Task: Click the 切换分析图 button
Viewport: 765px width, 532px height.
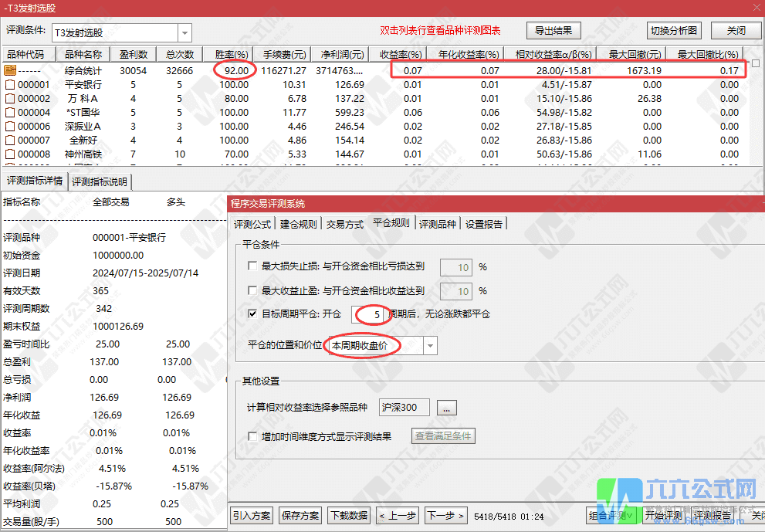Action: pos(674,30)
